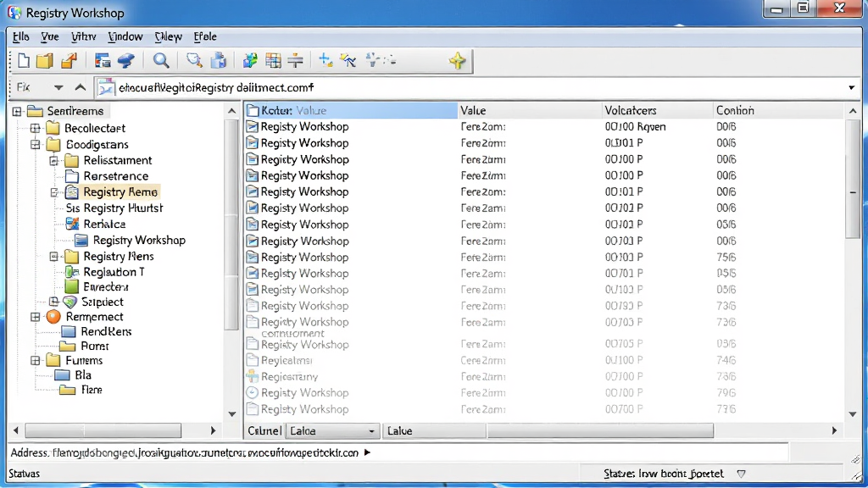Click the blue plus add toolbar icon

pos(325,60)
